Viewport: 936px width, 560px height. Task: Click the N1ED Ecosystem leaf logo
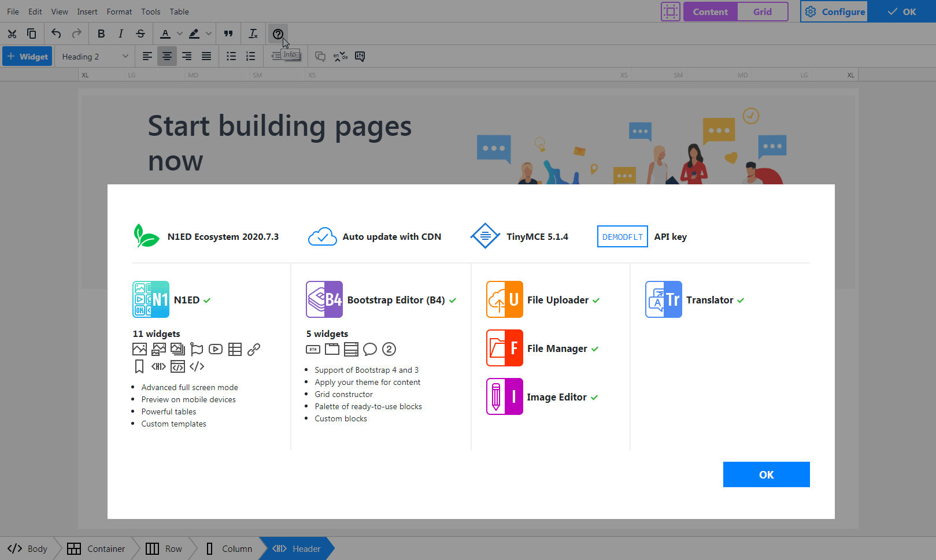[x=146, y=236]
